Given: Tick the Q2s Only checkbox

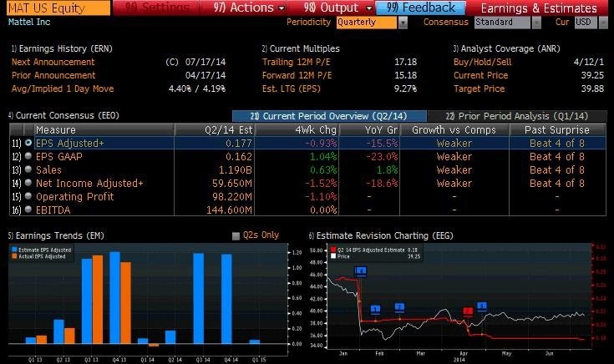Looking at the screenshot, I should (236, 236).
